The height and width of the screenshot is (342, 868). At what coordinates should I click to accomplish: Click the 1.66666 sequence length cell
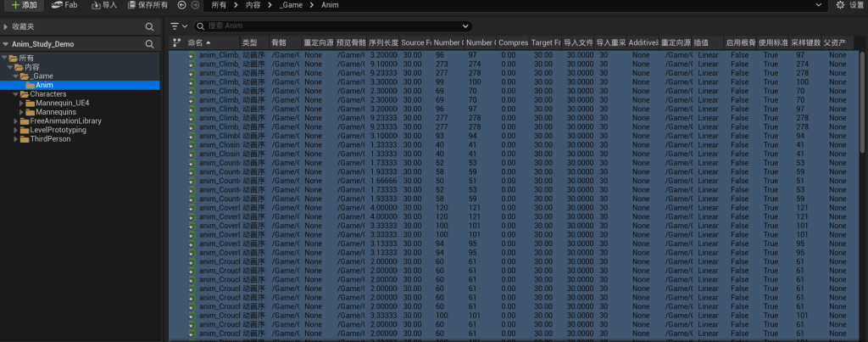pos(383,181)
